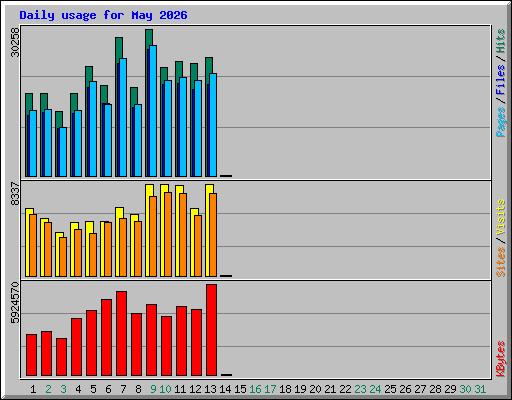Click day 14 on the x-axis
This screenshot has height=400, width=512.
pyautogui.click(x=225, y=389)
